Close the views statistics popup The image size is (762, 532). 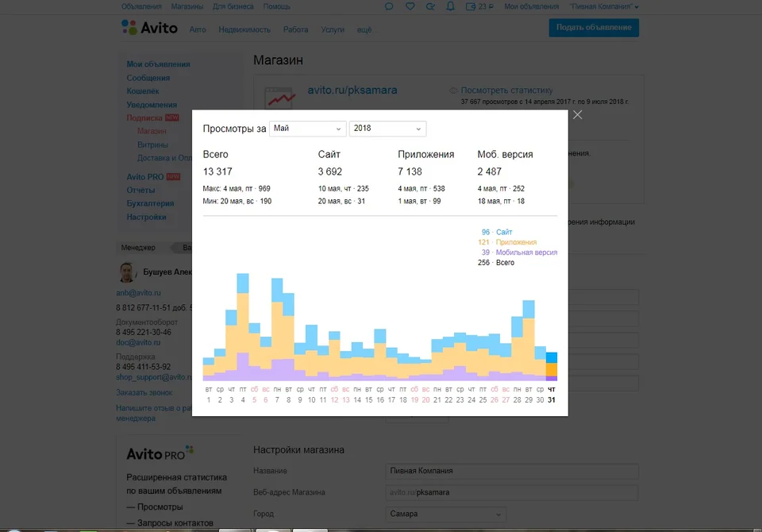click(577, 115)
